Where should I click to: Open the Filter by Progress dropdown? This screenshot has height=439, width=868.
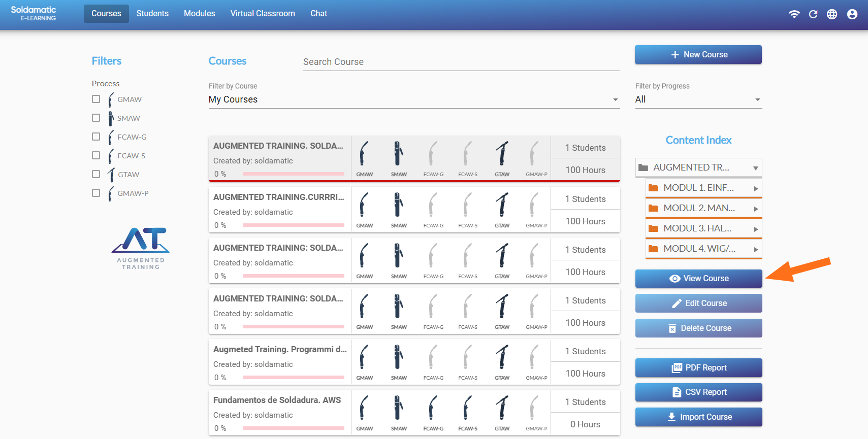(x=698, y=99)
